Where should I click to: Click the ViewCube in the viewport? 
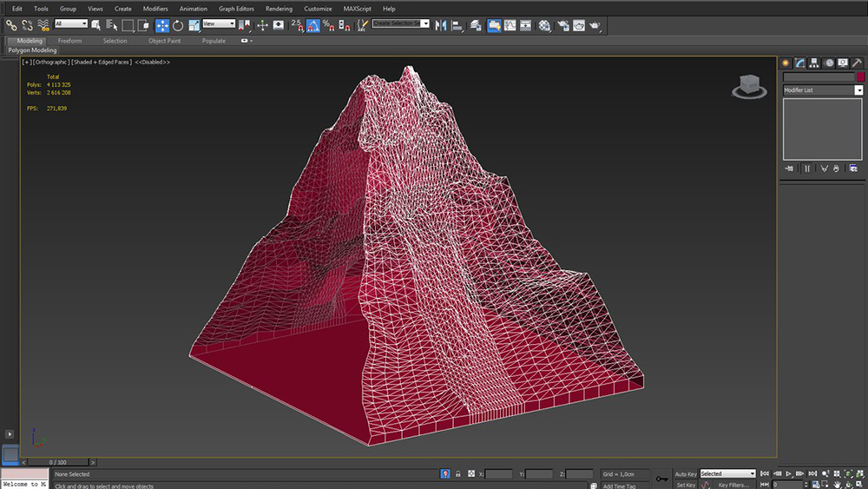click(x=747, y=85)
